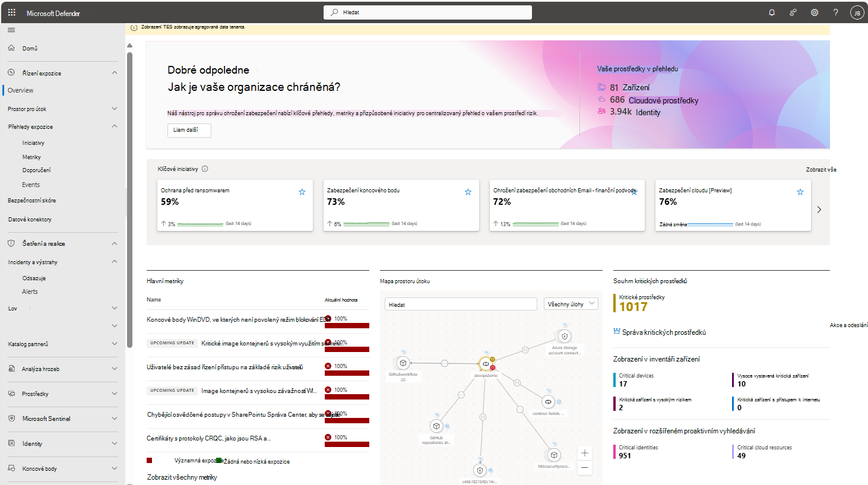Click the home icon beside Domů

coord(11,48)
